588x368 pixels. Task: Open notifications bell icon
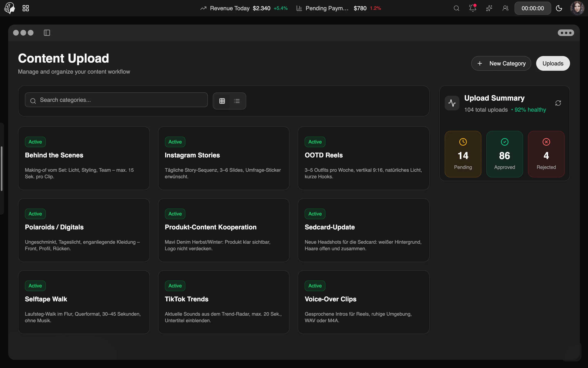click(x=473, y=8)
